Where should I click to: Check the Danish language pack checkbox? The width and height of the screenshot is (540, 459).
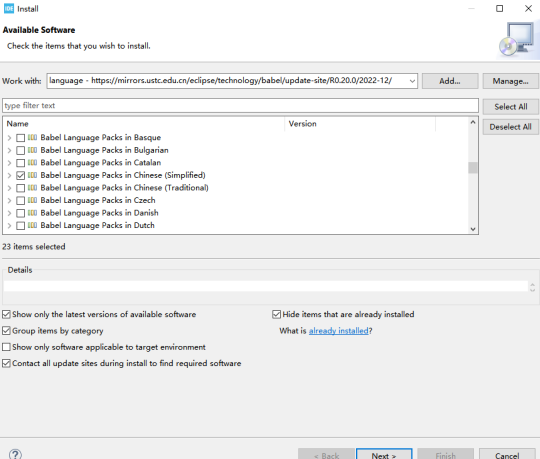coord(21,213)
